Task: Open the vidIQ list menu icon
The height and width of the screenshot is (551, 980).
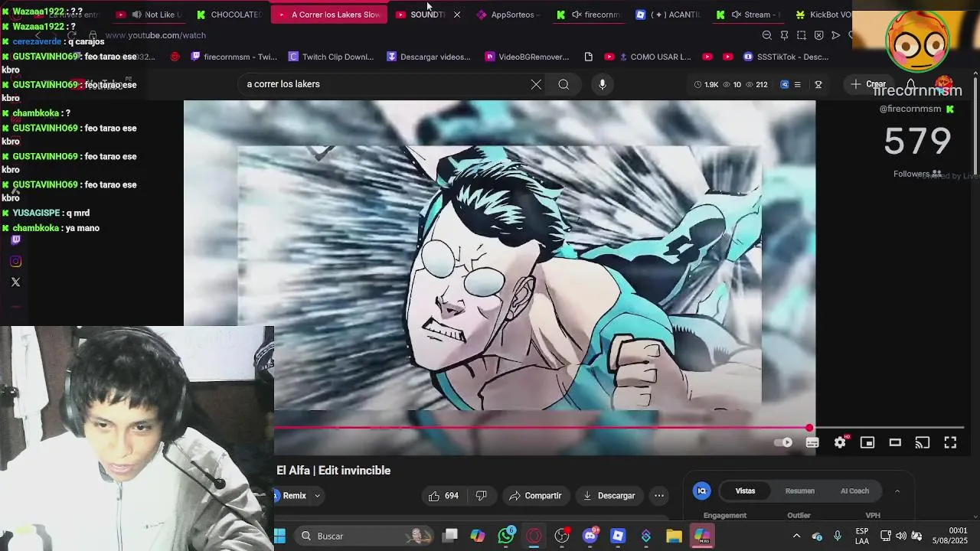Action: tap(797, 84)
